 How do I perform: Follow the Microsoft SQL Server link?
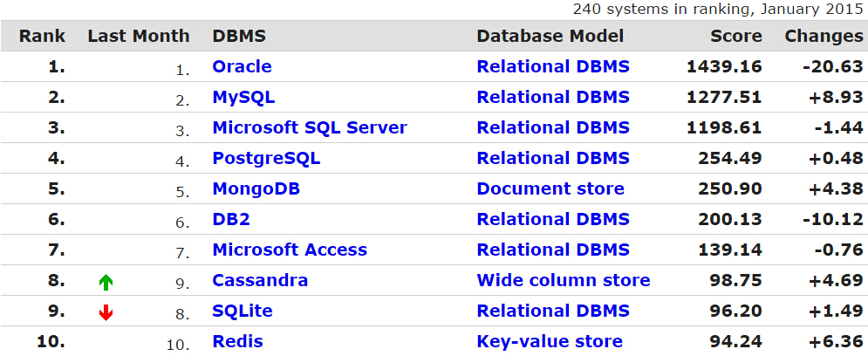coord(310,127)
